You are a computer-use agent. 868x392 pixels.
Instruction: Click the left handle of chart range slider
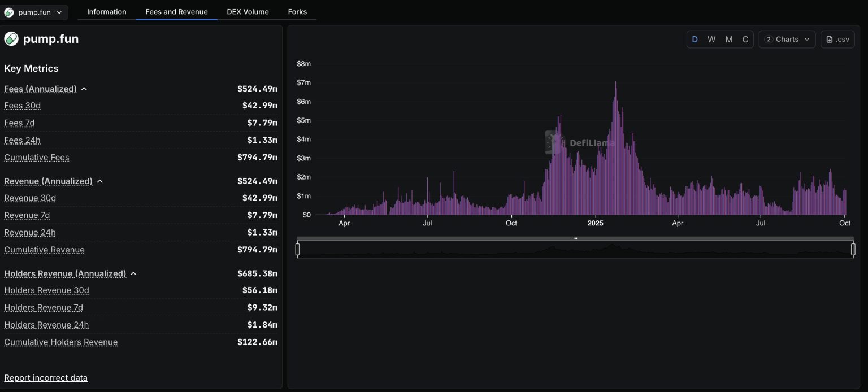click(298, 249)
